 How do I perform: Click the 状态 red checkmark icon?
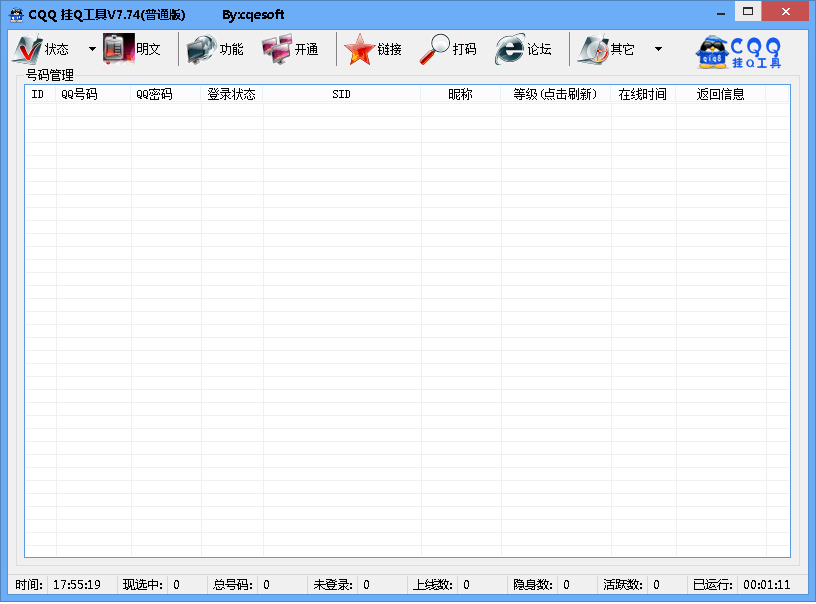point(28,49)
